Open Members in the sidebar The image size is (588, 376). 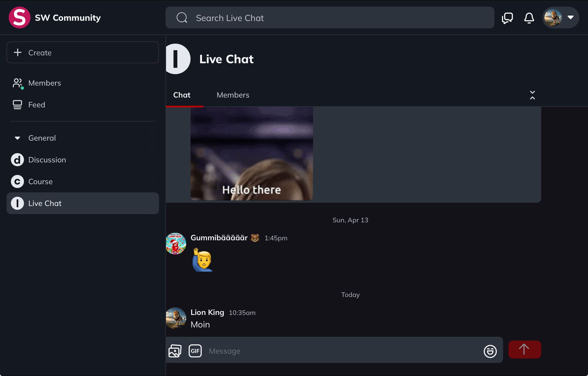tap(44, 83)
